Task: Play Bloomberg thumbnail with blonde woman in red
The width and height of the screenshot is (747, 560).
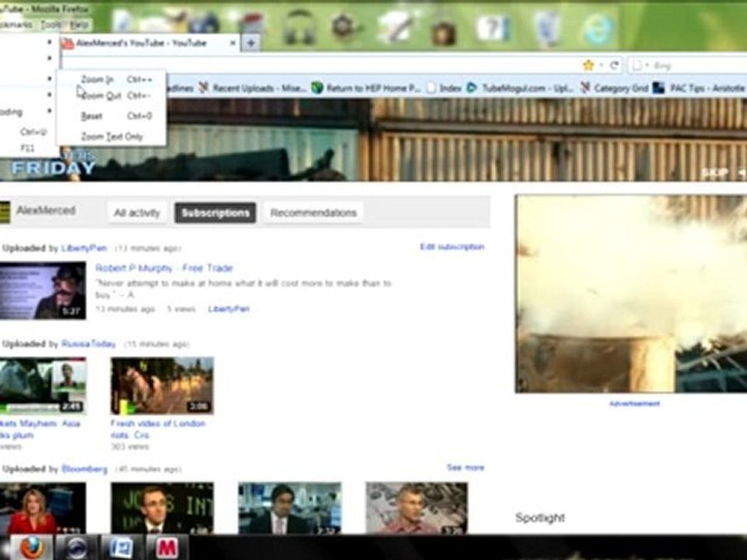Action: [x=43, y=508]
